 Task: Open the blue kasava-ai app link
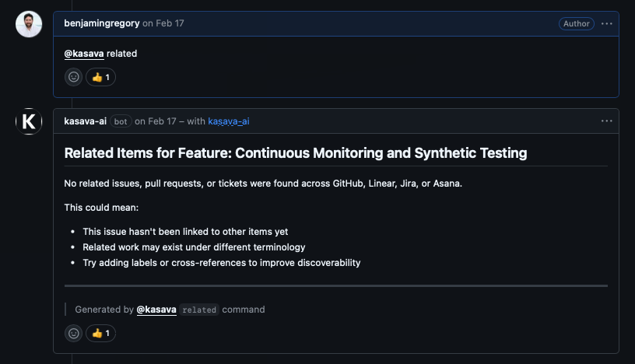tap(229, 121)
